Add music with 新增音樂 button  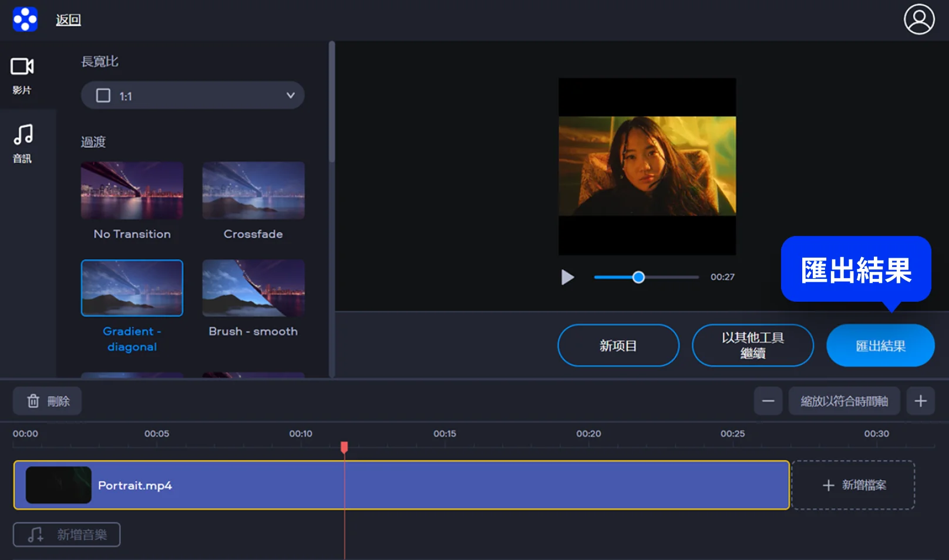[67, 535]
